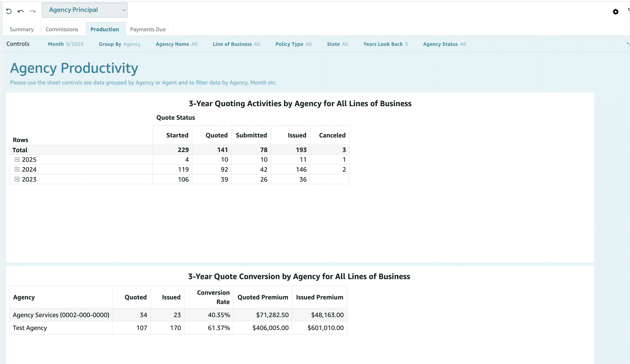Click the Issued Premium column header

319,297
